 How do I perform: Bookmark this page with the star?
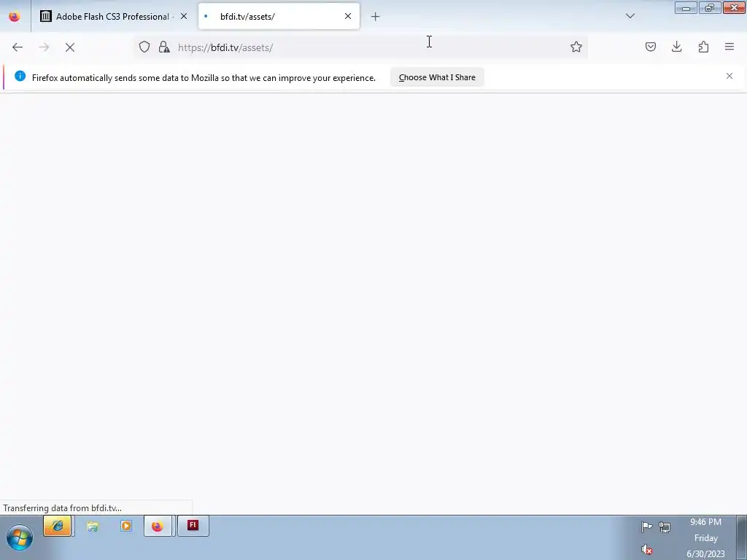pyautogui.click(x=576, y=47)
